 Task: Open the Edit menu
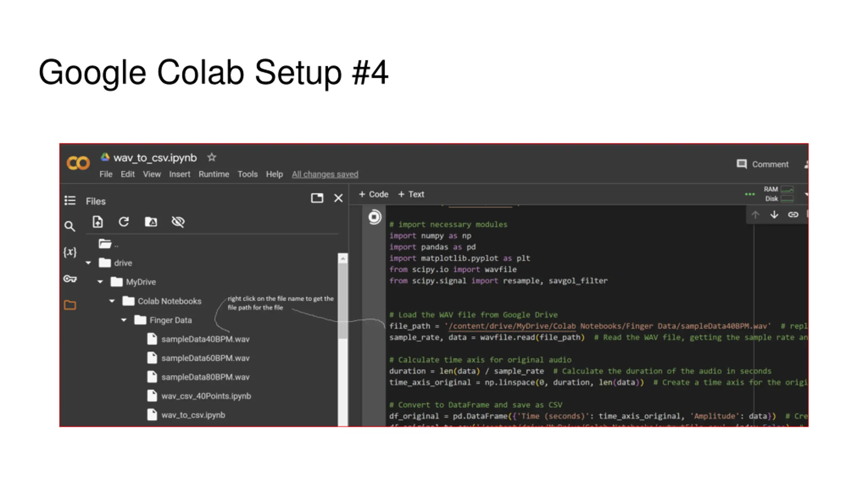(x=127, y=174)
